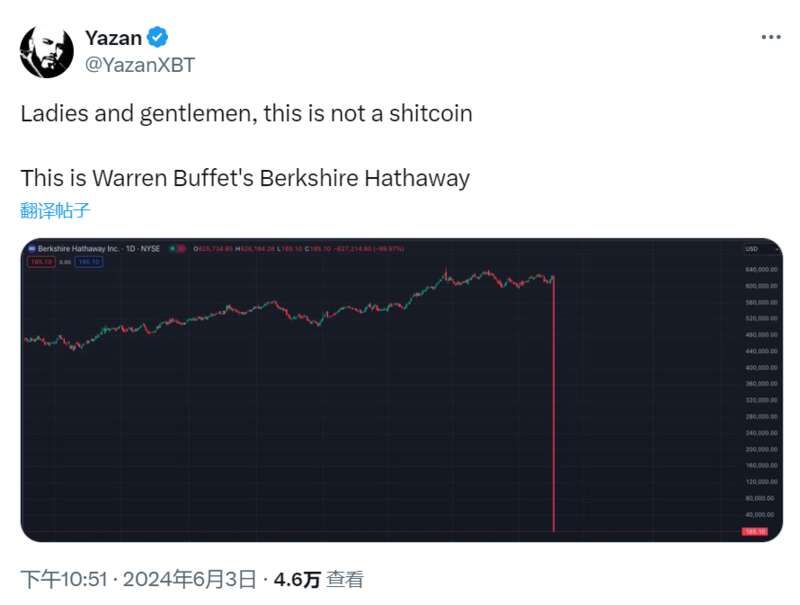Click the blue buy price box
Image resolution: width=800 pixels, height=605 pixels.
click(x=89, y=262)
